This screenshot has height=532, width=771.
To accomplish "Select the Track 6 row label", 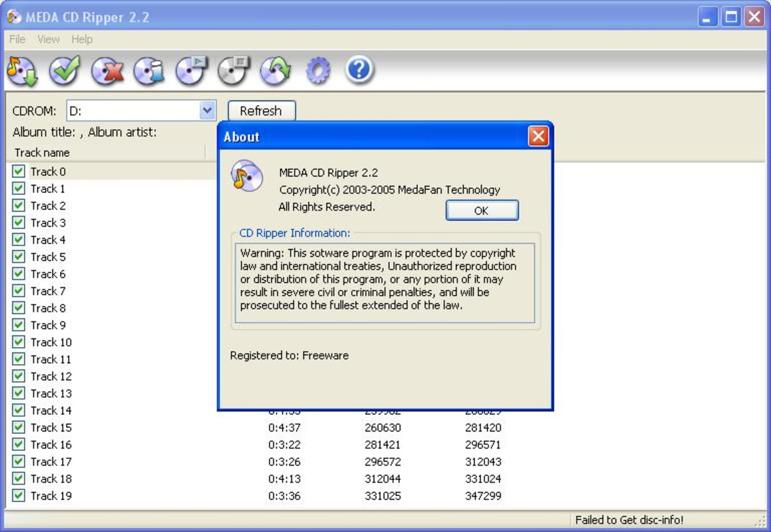I will (x=48, y=274).
